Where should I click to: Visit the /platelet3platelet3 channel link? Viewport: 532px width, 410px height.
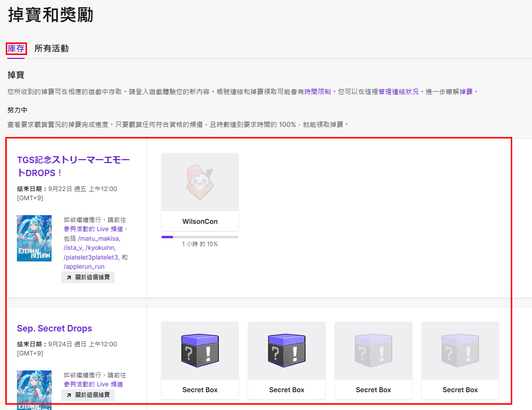91,257
